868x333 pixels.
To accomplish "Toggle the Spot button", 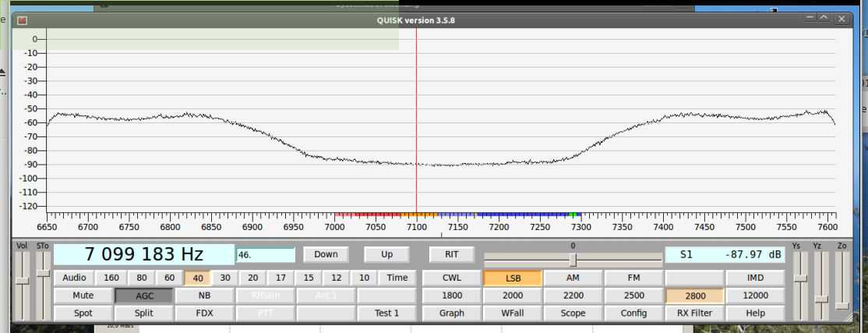I will coord(83,313).
